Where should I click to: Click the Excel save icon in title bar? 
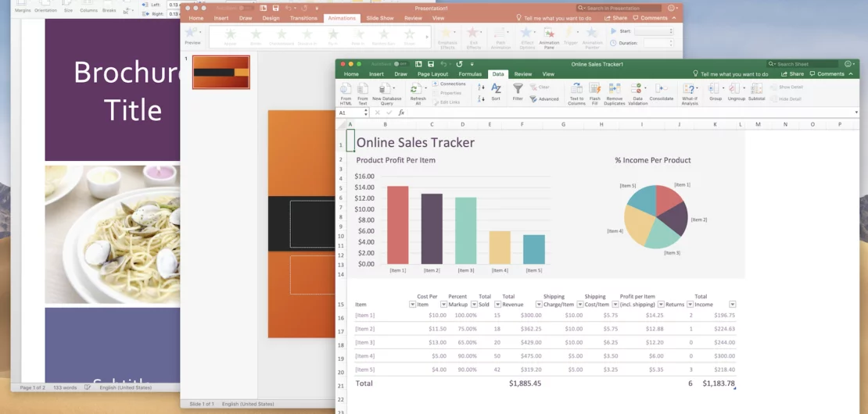[x=431, y=64]
